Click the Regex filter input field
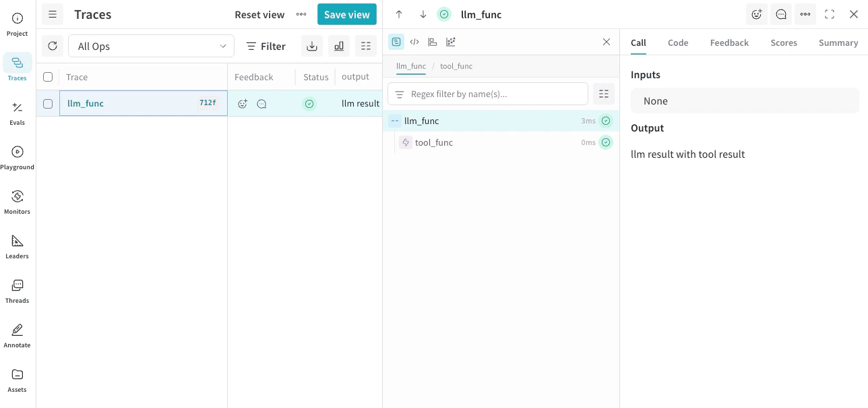Viewport: 868px width, 408px height. click(x=487, y=94)
